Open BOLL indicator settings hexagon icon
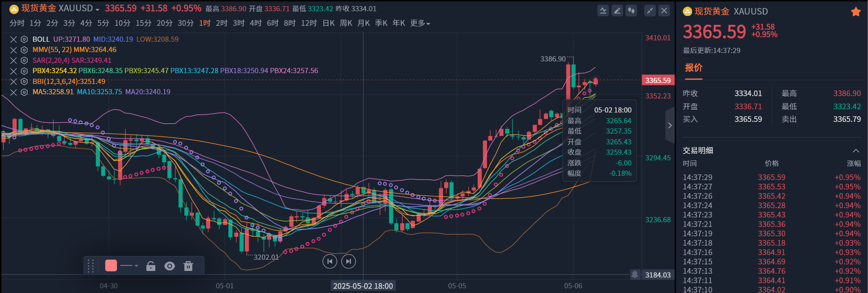The image size is (868, 293). (x=24, y=39)
